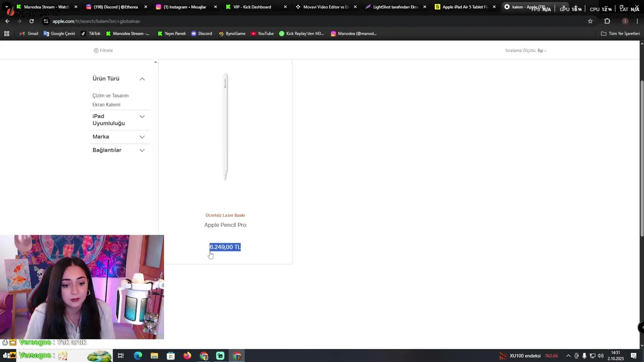This screenshot has height=362, width=644.
Task: Open Chrome extensions puzzle icon
Action: coord(607,21)
